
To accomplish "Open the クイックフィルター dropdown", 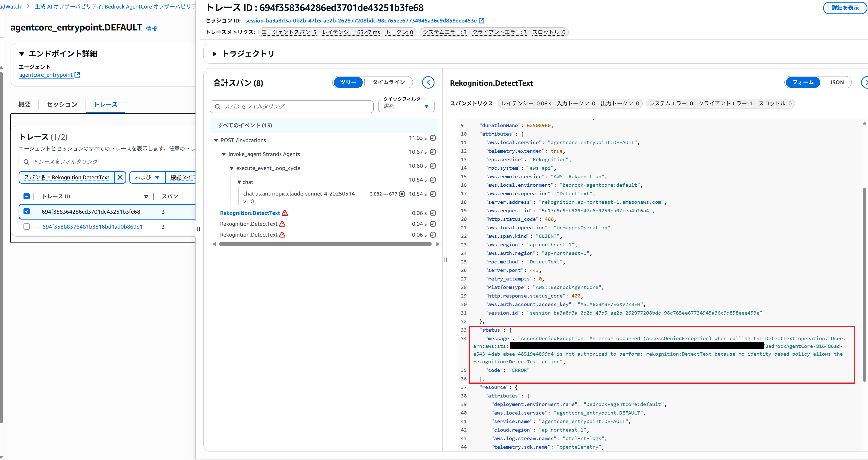I will [406, 106].
